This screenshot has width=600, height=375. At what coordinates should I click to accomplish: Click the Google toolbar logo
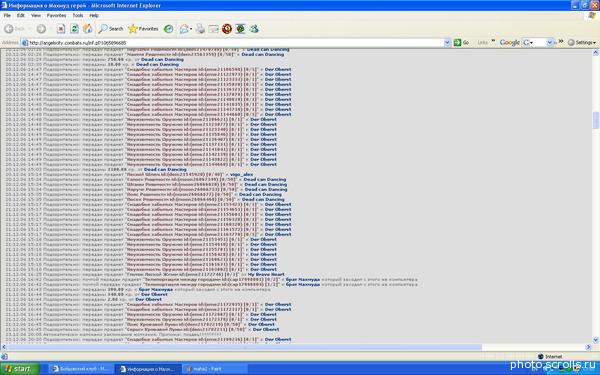(x=510, y=42)
